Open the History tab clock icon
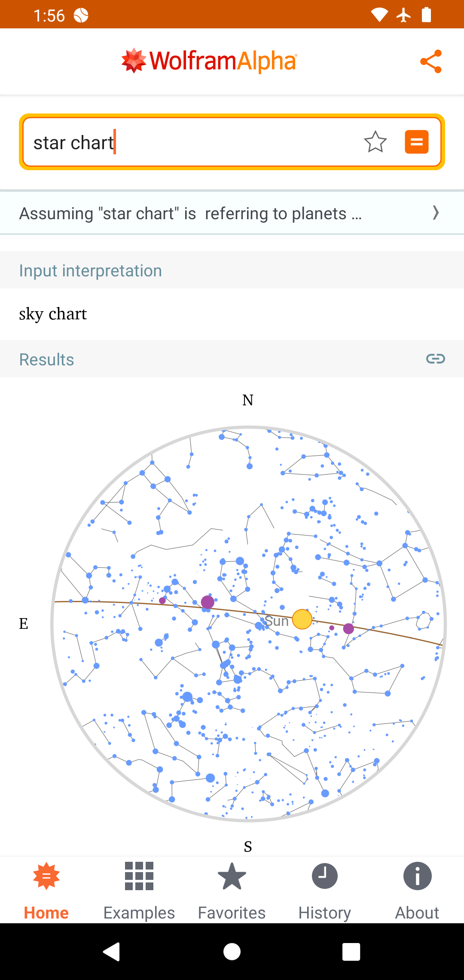Image resolution: width=464 pixels, height=980 pixels. (325, 877)
